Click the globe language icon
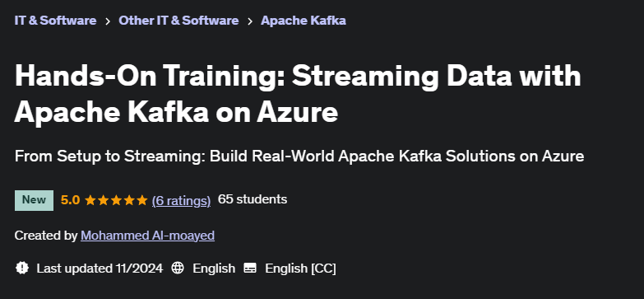Image resolution: width=644 pixels, height=299 pixels. tap(178, 269)
